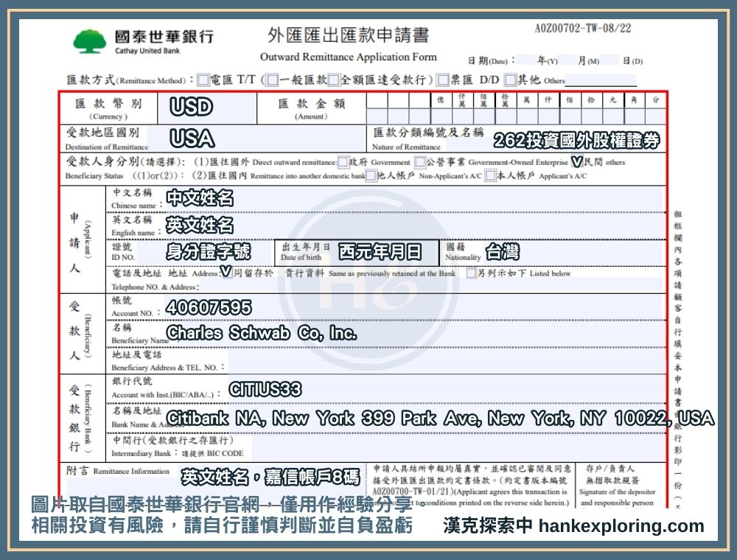Toggle the 同留存於貴行資料 address checkbox
Image resolution: width=737 pixels, height=560 pixels.
tap(227, 273)
